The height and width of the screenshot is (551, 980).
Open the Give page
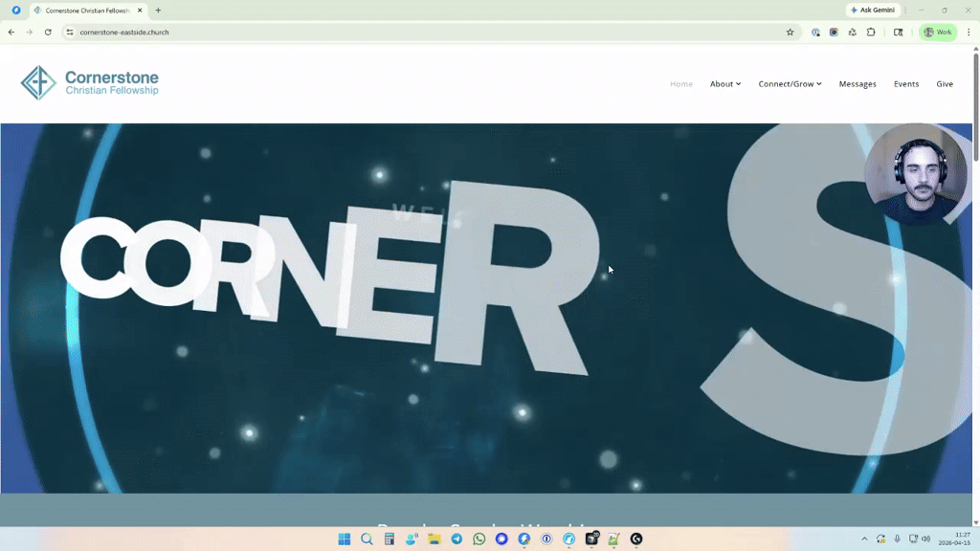tap(945, 84)
